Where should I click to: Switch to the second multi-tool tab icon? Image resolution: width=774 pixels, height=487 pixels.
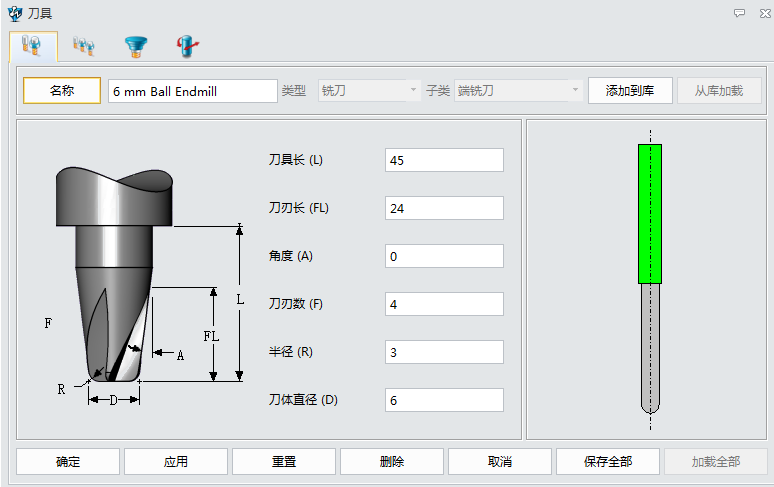(x=84, y=46)
